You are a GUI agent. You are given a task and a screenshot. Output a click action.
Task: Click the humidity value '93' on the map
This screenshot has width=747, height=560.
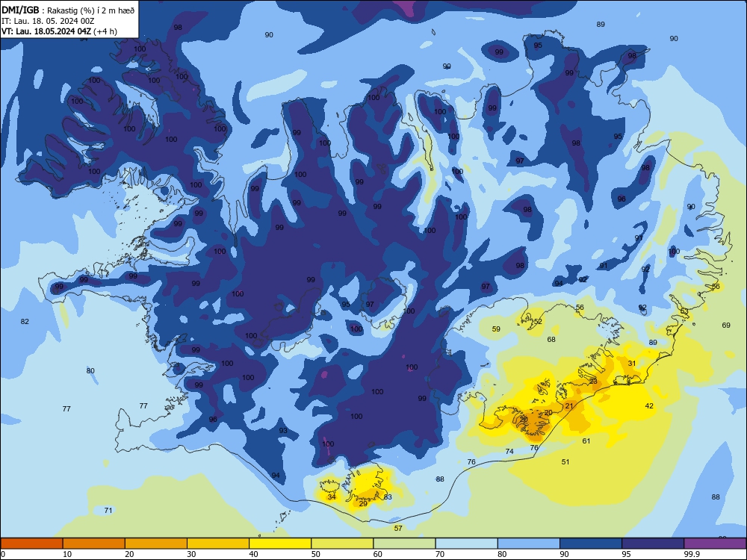pyautogui.click(x=283, y=431)
